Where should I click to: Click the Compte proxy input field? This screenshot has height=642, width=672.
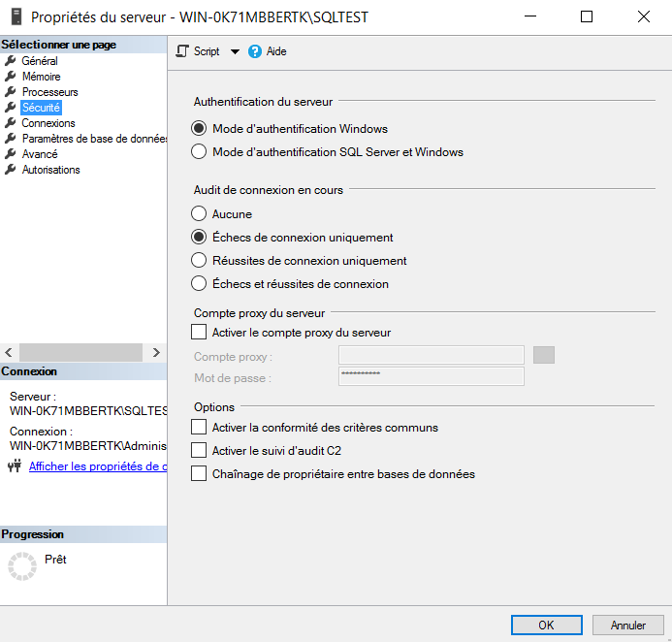coord(431,356)
